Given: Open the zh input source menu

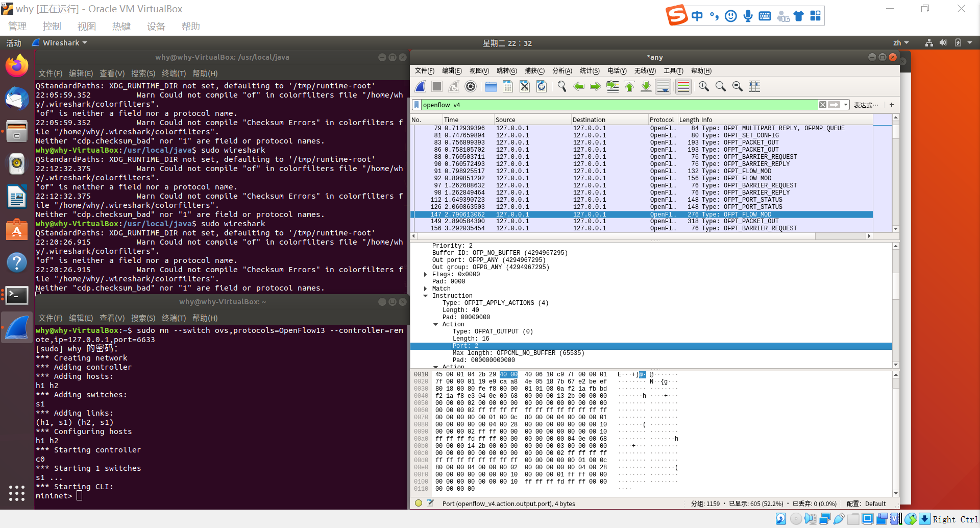Looking at the screenshot, I should (x=901, y=43).
